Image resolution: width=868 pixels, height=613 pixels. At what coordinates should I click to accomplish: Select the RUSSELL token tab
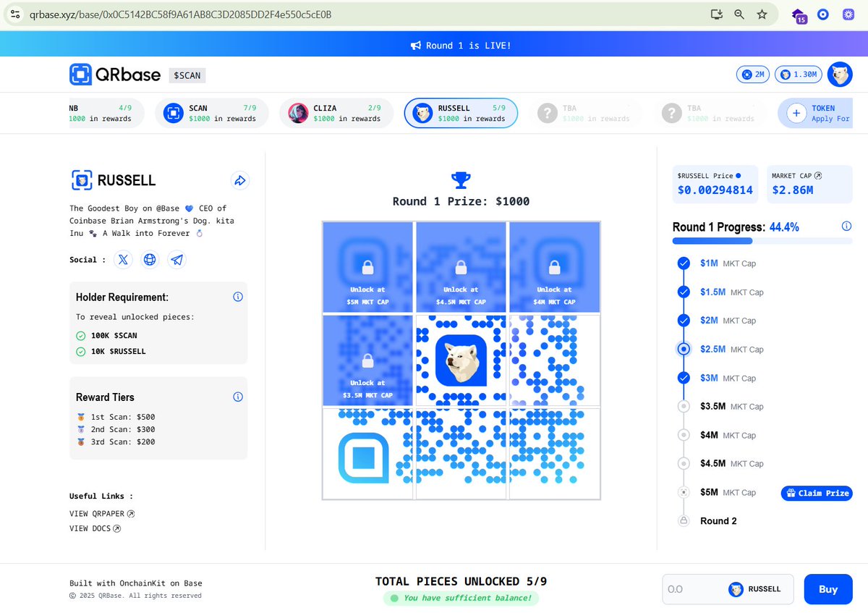click(461, 113)
